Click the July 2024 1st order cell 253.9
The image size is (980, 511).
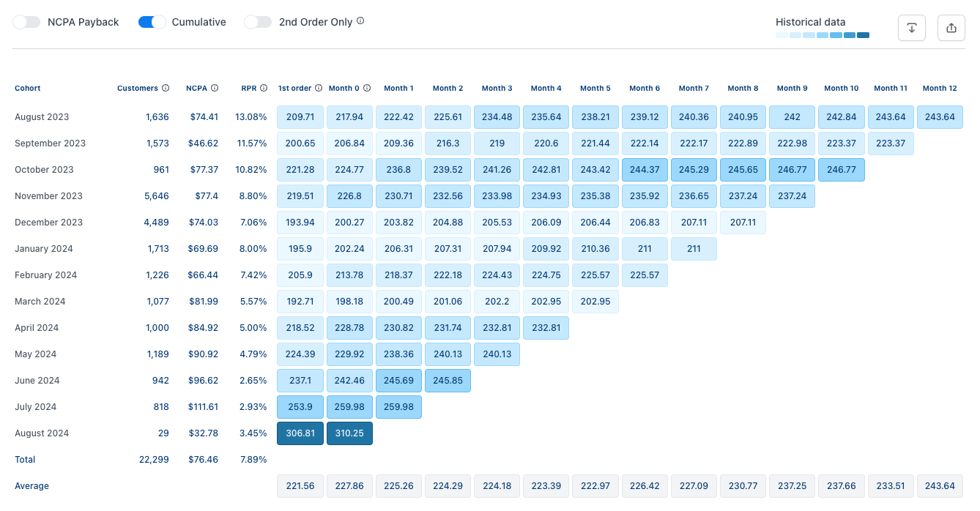[x=300, y=407]
